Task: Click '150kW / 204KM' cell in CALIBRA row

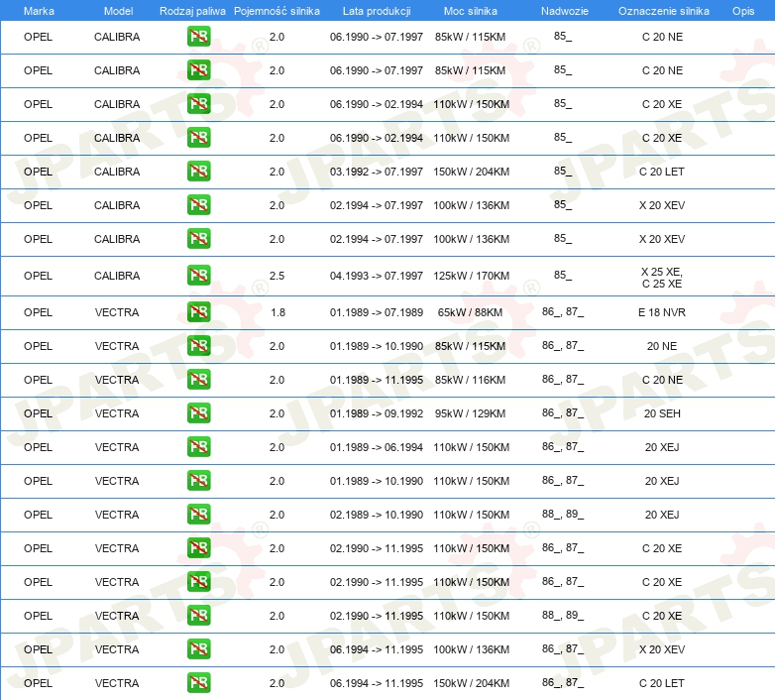Action: [x=471, y=172]
